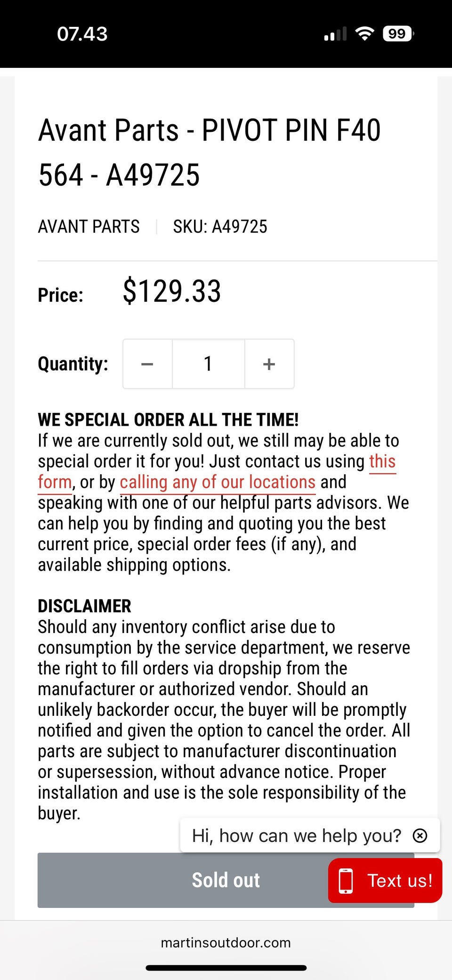
Task: Open the "this form" contact link
Action: [x=382, y=462]
